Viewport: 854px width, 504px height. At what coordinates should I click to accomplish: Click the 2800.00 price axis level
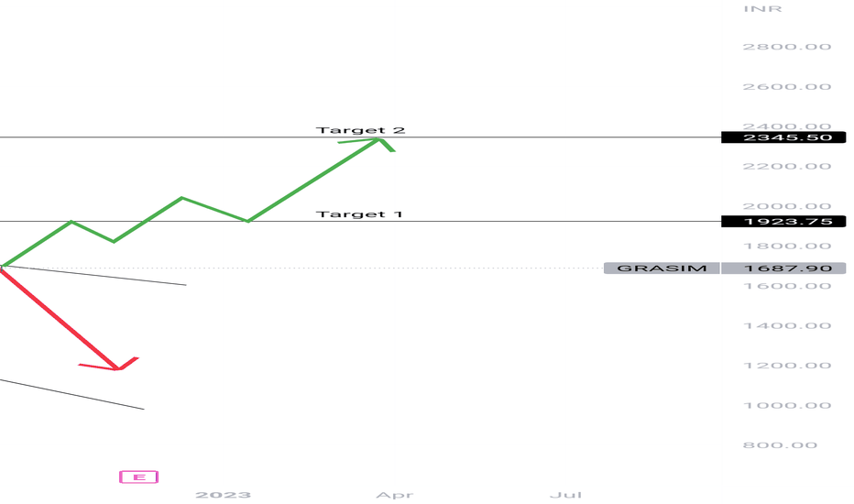tap(787, 47)
